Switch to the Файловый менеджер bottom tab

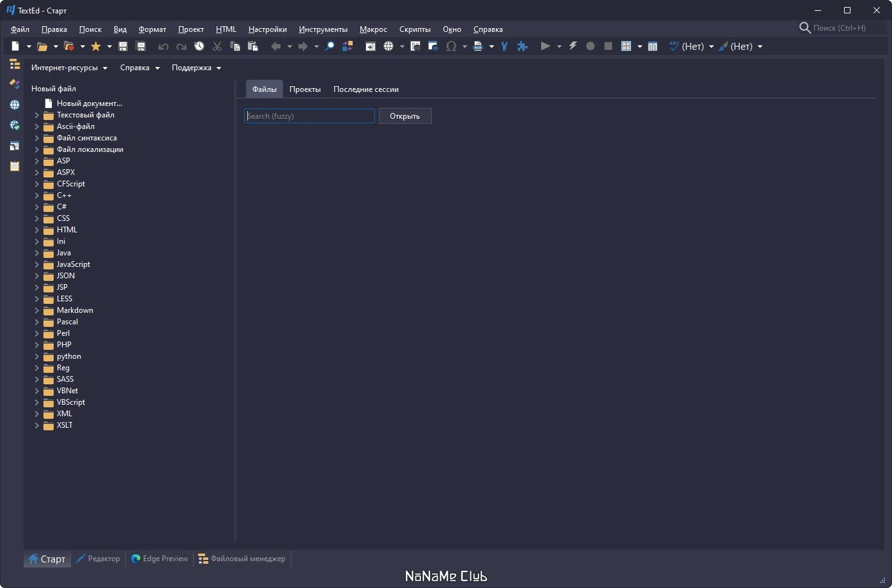click(242, 559)
